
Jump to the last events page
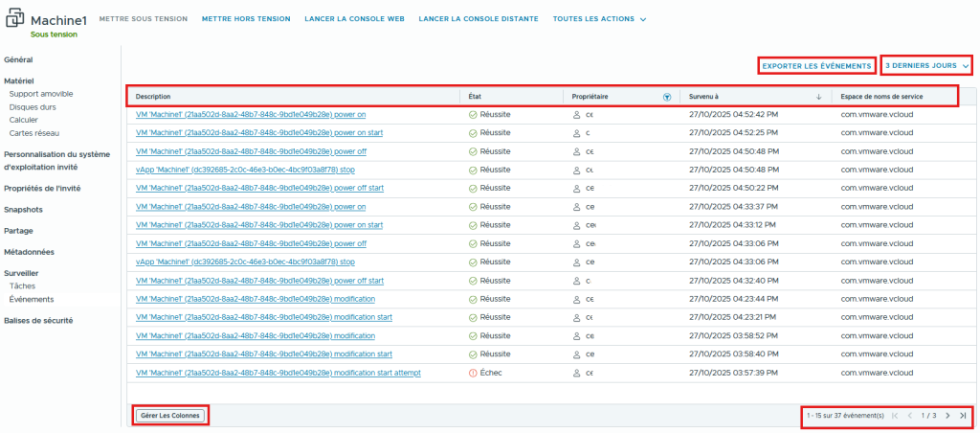962,416
